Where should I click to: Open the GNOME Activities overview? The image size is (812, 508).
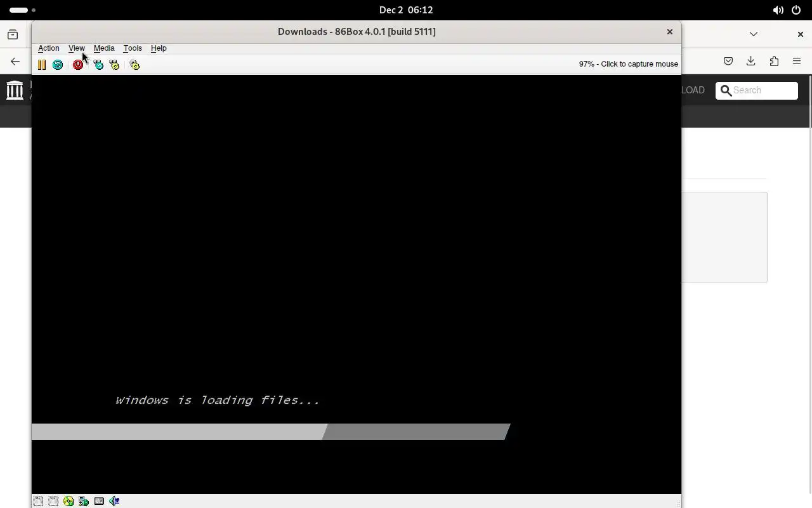(x=22, y=10)
